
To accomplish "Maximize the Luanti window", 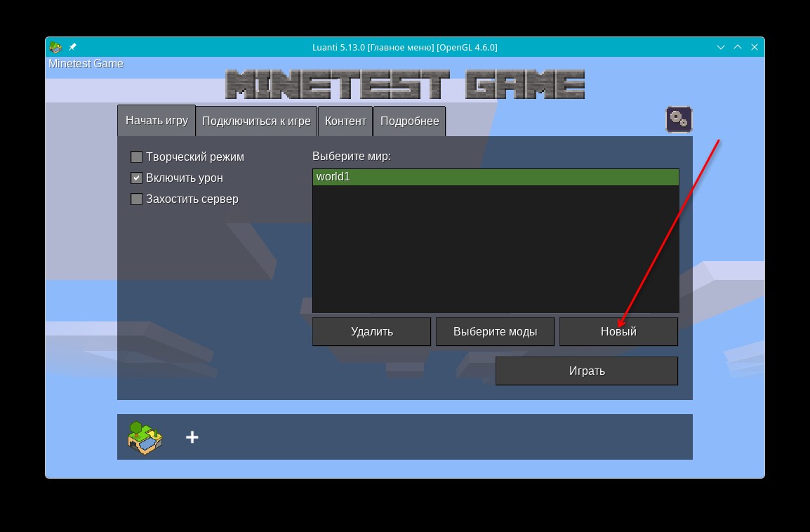I will tap(738, 47).
